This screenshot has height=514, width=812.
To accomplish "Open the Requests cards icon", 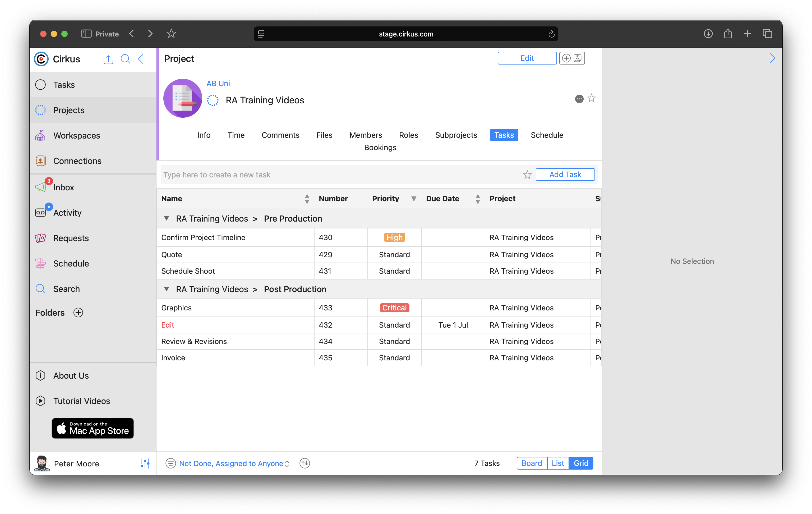I will tap(40, 238).
